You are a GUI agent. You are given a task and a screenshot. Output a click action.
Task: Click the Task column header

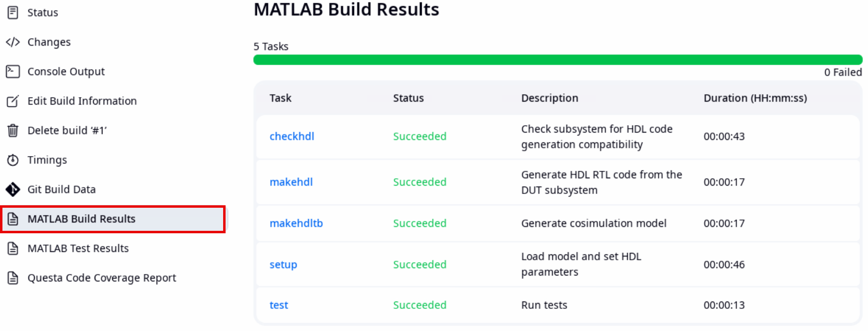[280, 98]
